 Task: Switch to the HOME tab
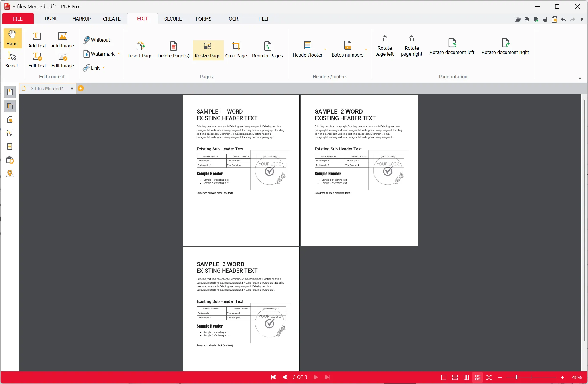(x=51, y=19)
